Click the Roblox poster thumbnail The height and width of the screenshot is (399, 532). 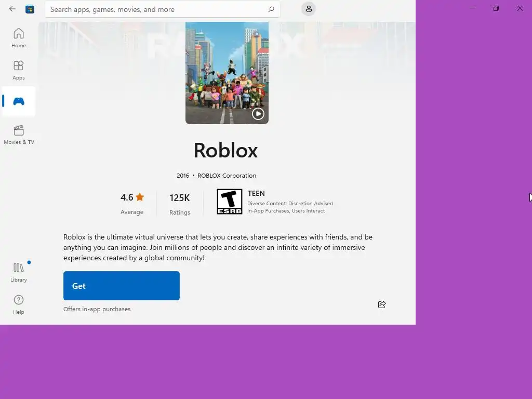click(227, 73)
